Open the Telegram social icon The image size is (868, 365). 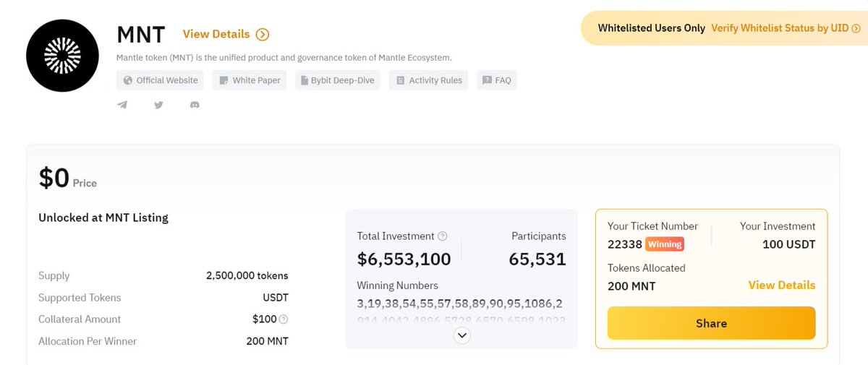pos(123,105)
